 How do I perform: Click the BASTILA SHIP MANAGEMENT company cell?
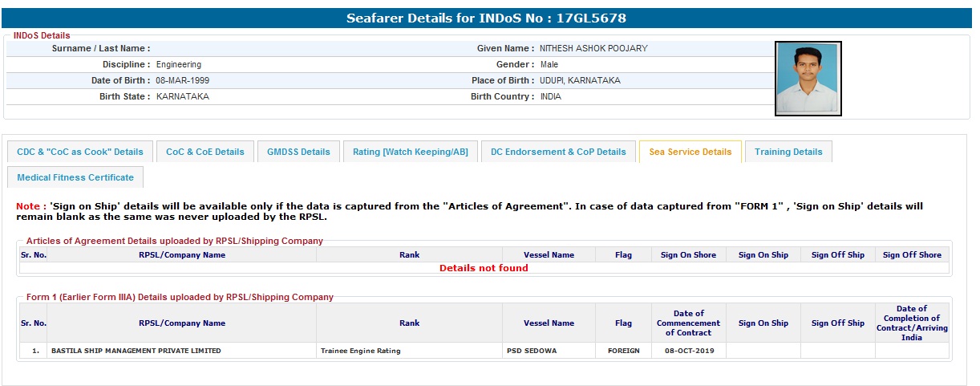(x=136, y=351)
